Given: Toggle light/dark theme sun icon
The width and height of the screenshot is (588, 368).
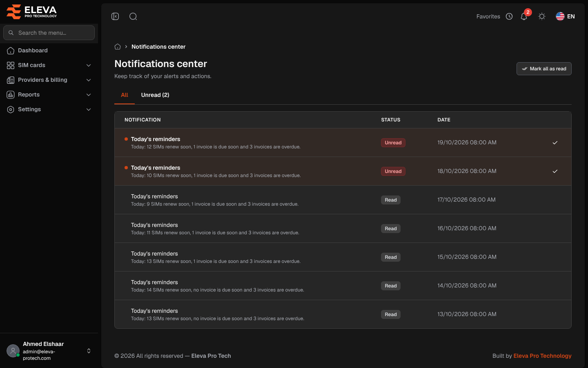Looking at the screenshot, I should coord(542,16).
